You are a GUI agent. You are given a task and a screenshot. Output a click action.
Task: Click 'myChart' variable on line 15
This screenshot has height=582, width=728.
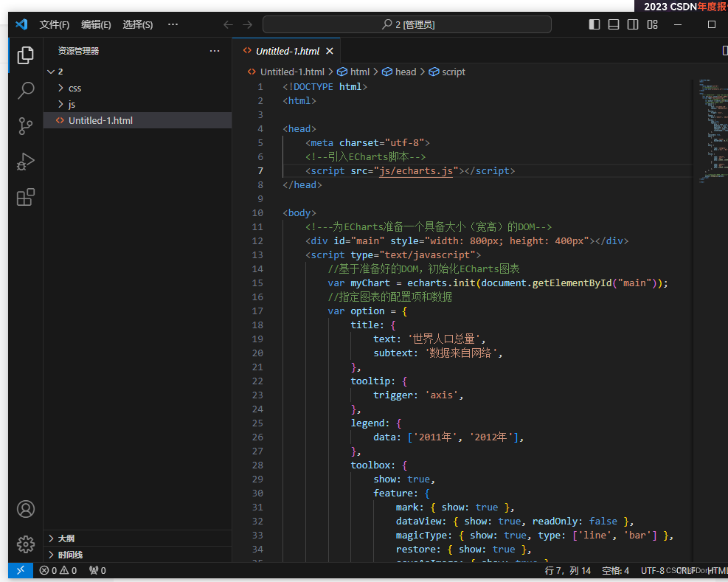coord(370,283)
